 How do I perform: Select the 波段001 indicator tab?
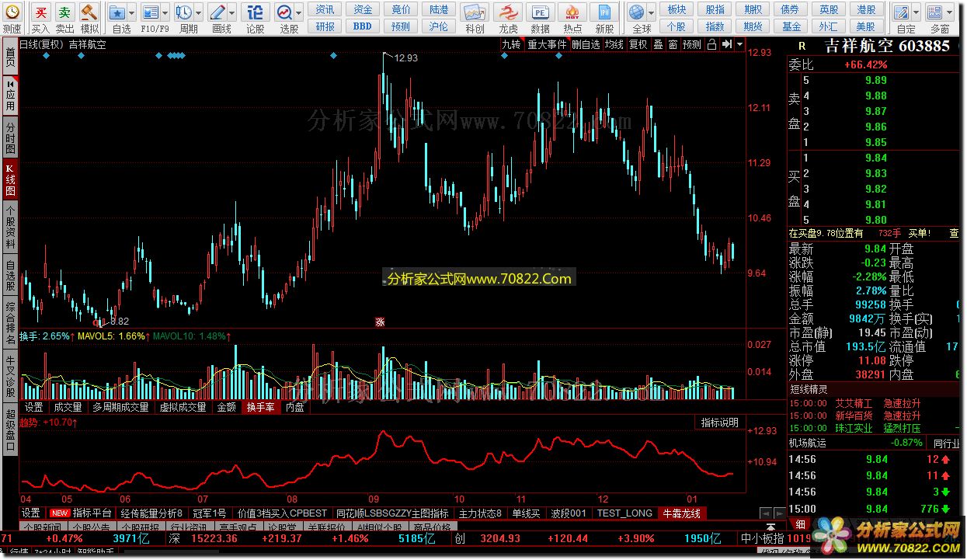(x=568, y=513)
